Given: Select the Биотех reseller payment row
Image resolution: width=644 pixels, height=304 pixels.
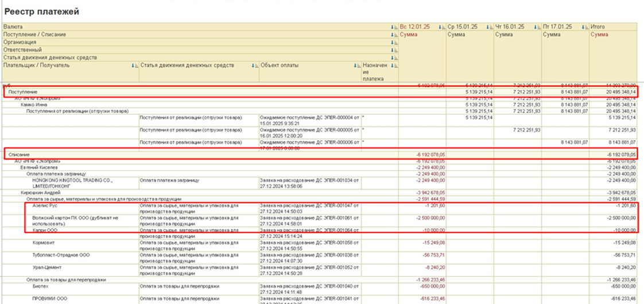Looking at the screenshot, I should [320, 289].
